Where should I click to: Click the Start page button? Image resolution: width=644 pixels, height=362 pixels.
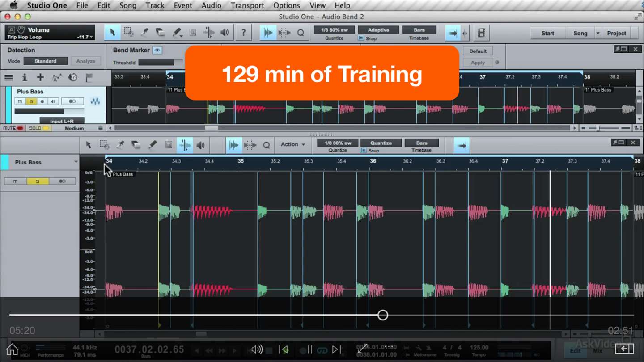coord(548,33)
